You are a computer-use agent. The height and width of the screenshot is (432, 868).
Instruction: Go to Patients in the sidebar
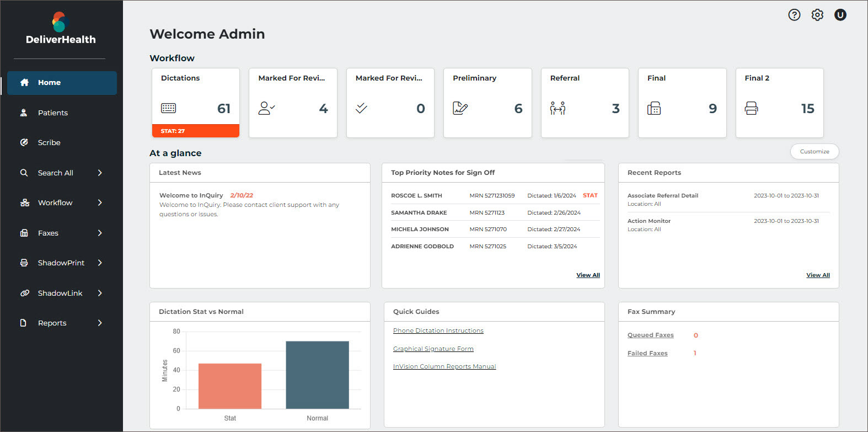point(52,113)
